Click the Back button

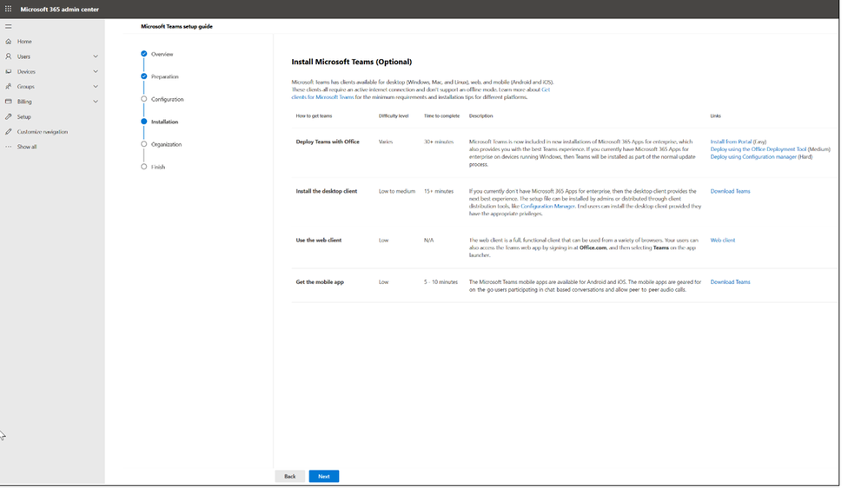click(x=289, y=476)
